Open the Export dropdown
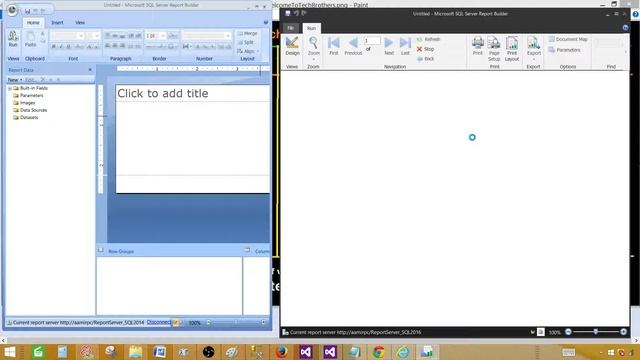Image resolution: width=640 pixels, height=360 pixels. (533, 48)
